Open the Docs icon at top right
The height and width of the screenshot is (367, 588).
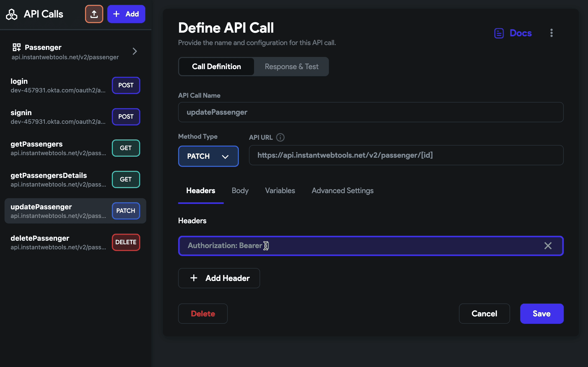tap(499, 33)
